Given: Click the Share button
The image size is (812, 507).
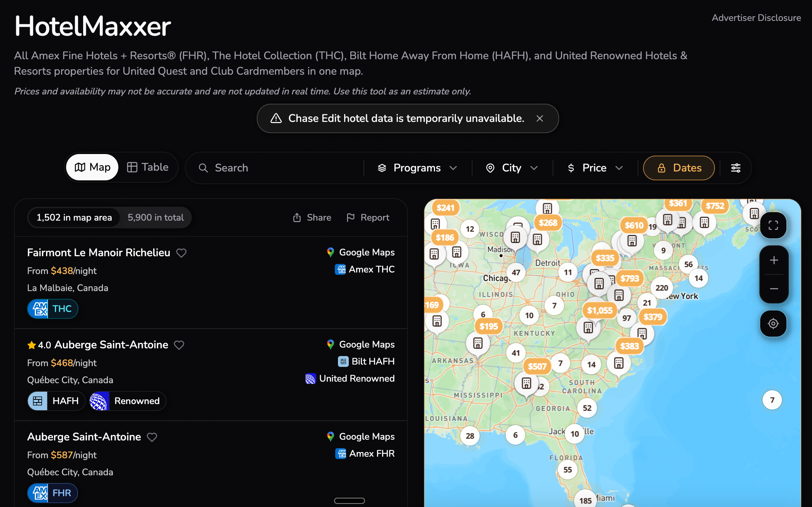Looking at the screenshot, I should [x=312, y=218].
